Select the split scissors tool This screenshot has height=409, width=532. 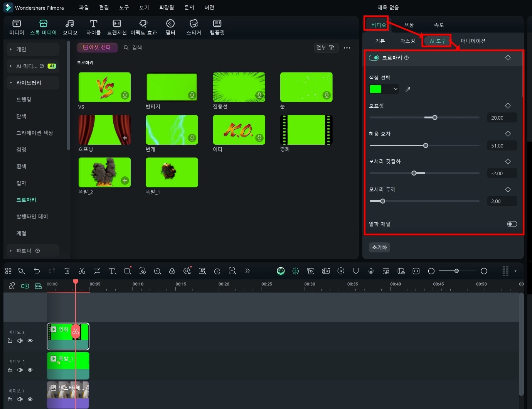coord(82,271)
